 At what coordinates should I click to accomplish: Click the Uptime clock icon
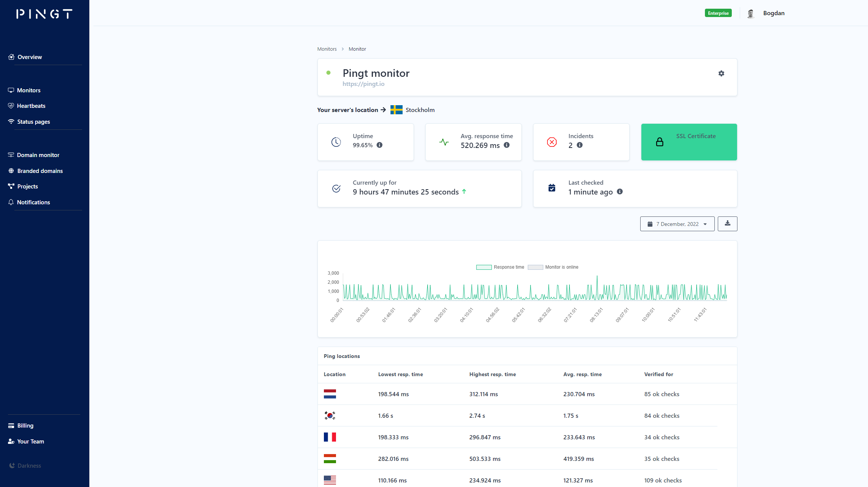tap(336, 142)
